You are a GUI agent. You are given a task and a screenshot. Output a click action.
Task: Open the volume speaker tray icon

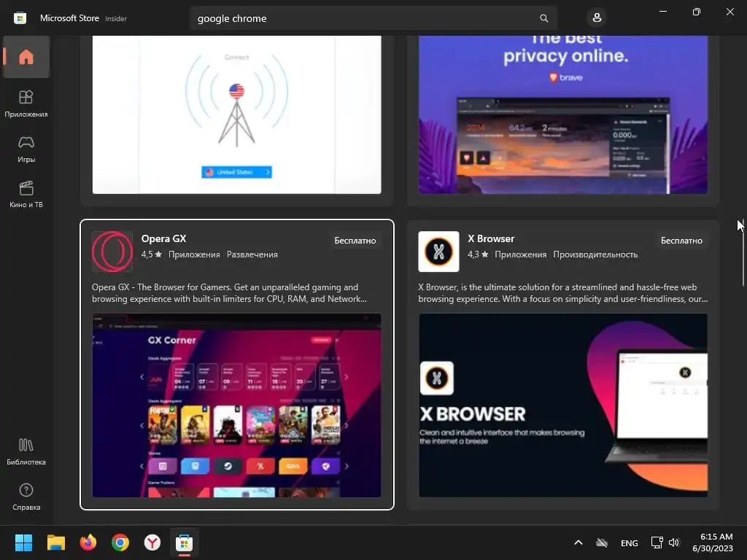(x=673, y=542)
